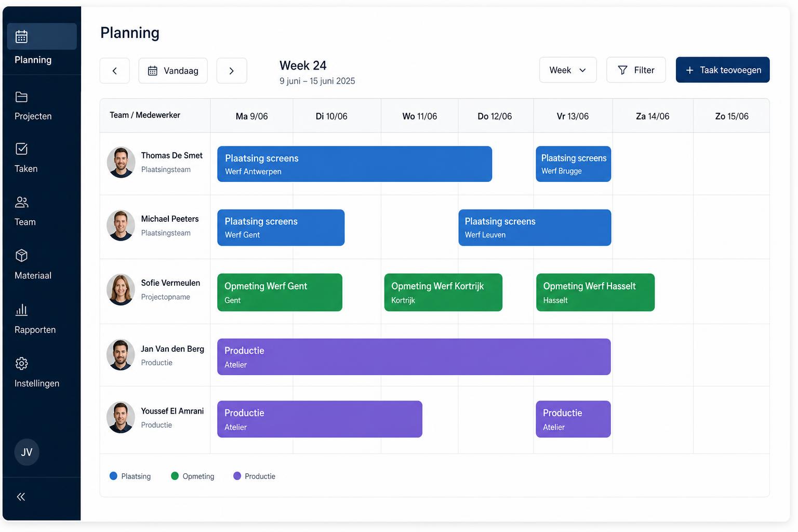The image size is (798, 532).
Task: Click the Michael Peeters name
Action: click(x=170, y=219)
